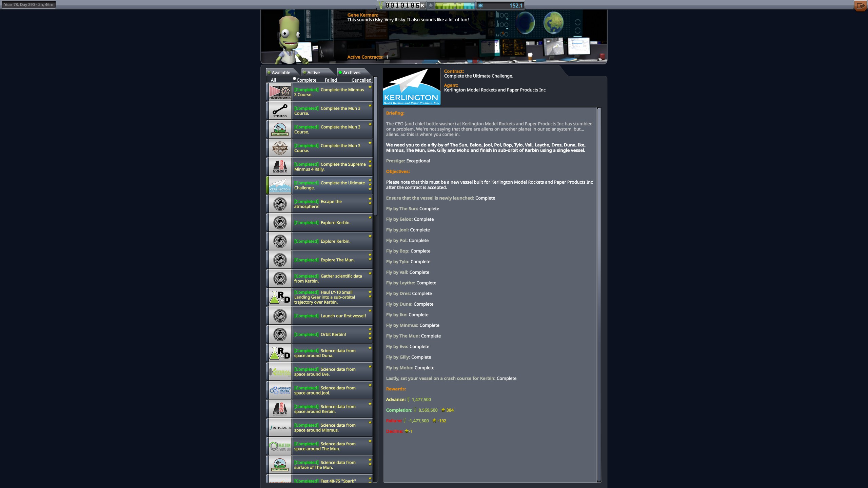
Task: Open Launch our first vessel contract
Action: (x=319, y=316)
